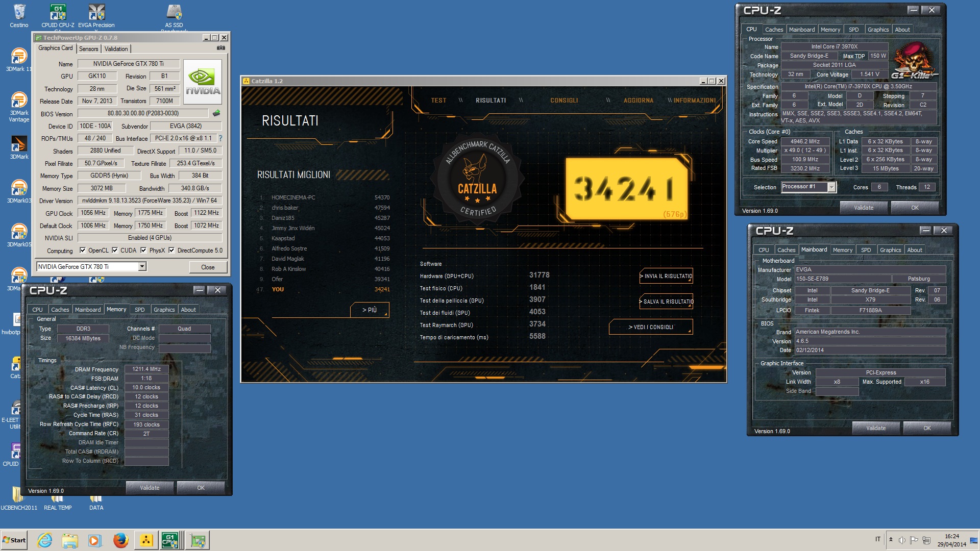980x551 pixels.
Task: Click the GPU-Z BIOS save chip icon
Action: point(216,113)
